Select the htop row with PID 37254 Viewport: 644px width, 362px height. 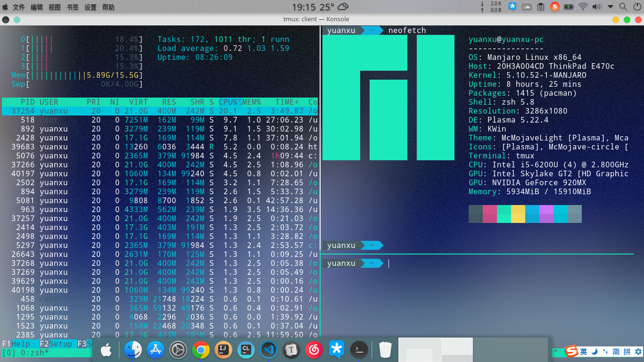[160, 111]
